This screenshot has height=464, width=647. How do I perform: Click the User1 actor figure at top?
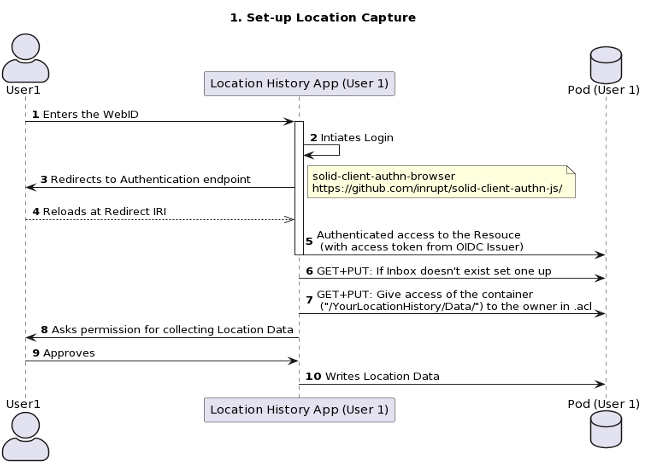[26, 58]
